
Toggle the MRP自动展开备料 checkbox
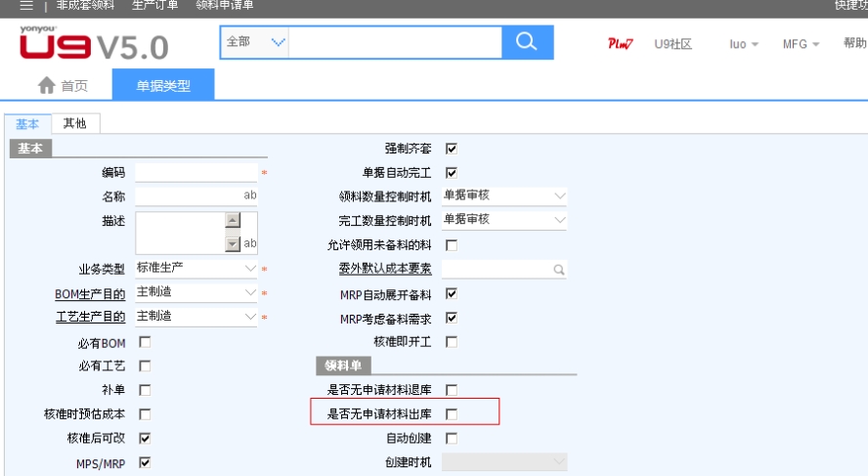(x=452, y=293)
